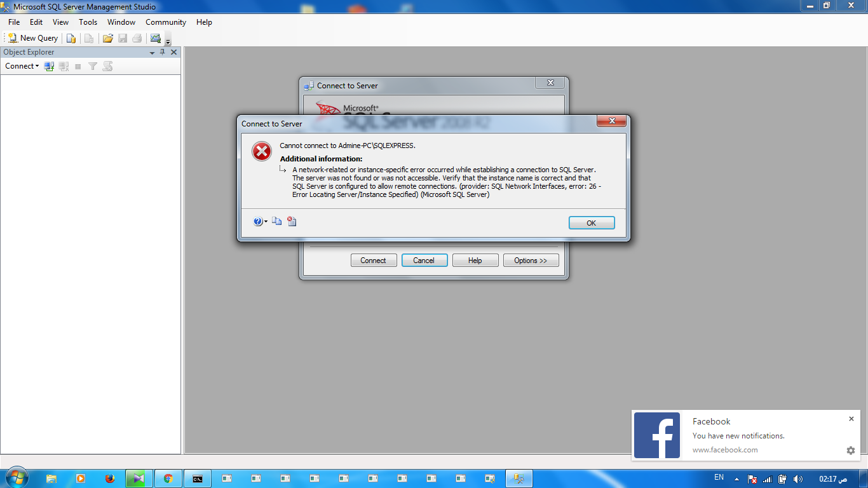Click the Disconnect icon in Object Explorer
This screenshot has height=488, width=868.
pyautogui.click(x=64, y=66)
